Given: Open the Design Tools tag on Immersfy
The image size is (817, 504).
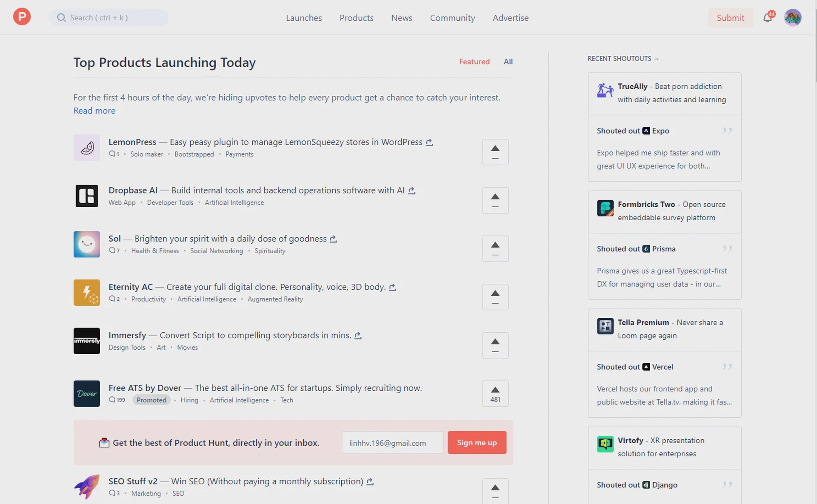Looking at the screenshot, I should click(127, 347).
